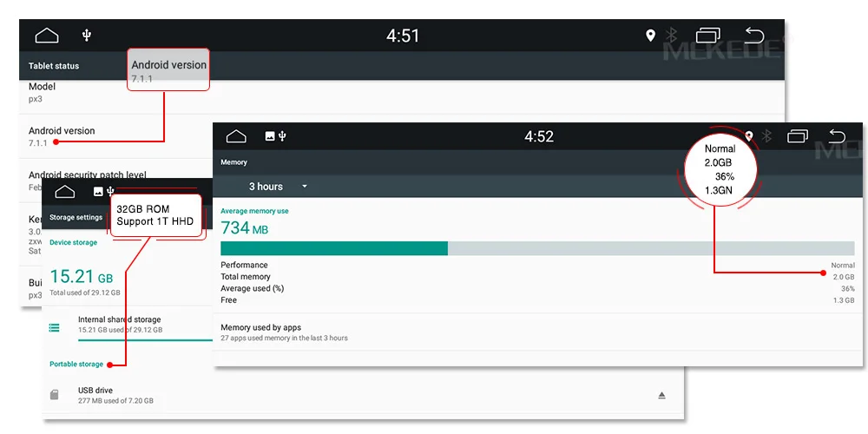This screenshot has height=434, width=868.
Task: Go back from Memory window
Action: click(x=837, y=136)
